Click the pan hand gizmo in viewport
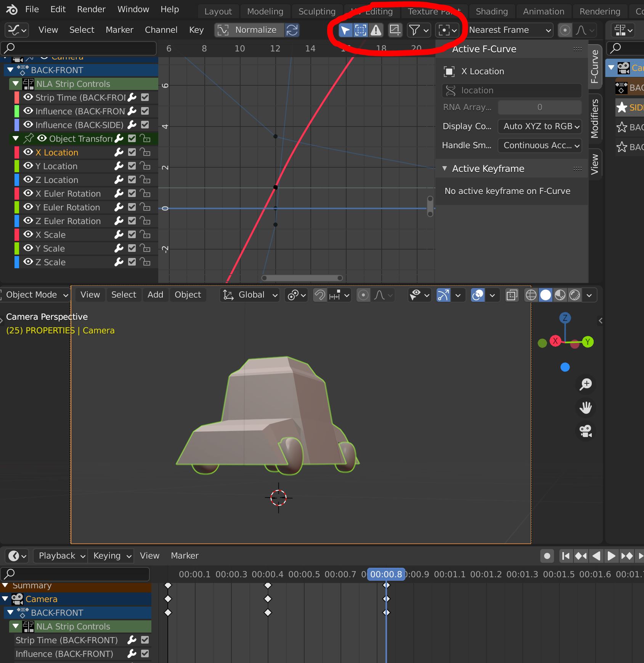 [x=585, y=408]
